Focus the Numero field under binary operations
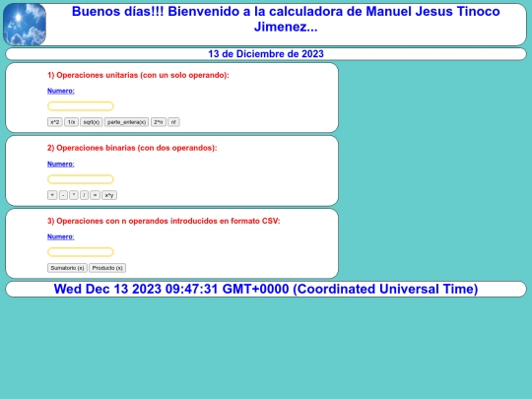 [x=81, y=179]
